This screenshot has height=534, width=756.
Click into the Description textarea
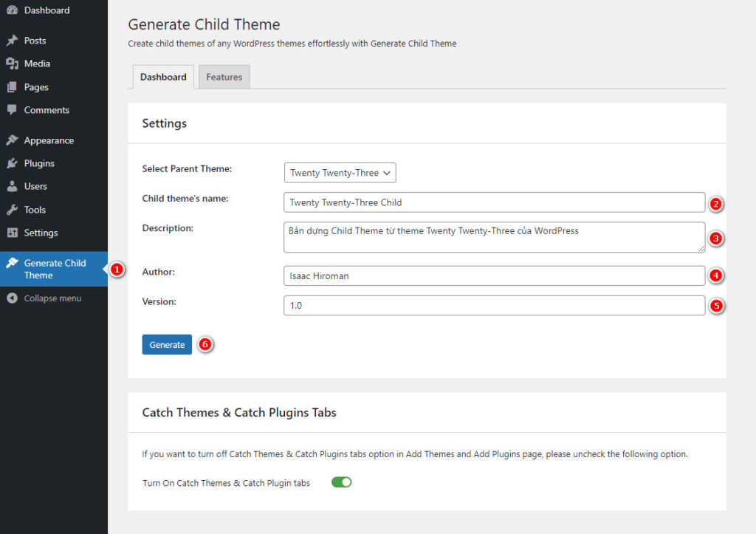(x=494, y=237)
